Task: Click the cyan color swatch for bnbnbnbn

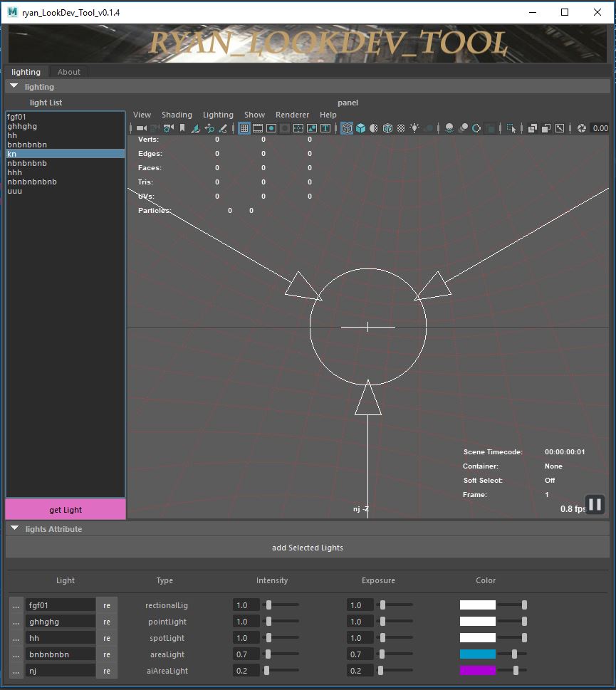Action: coord(478,654)
